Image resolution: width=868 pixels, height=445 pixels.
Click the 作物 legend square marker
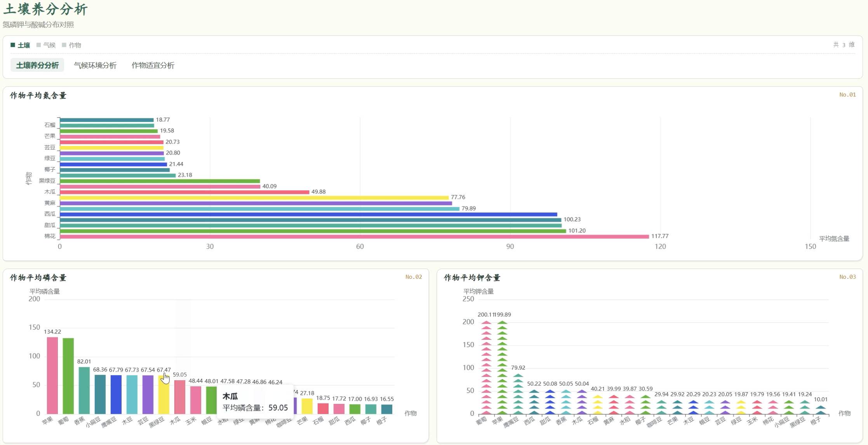click(64, 45)
